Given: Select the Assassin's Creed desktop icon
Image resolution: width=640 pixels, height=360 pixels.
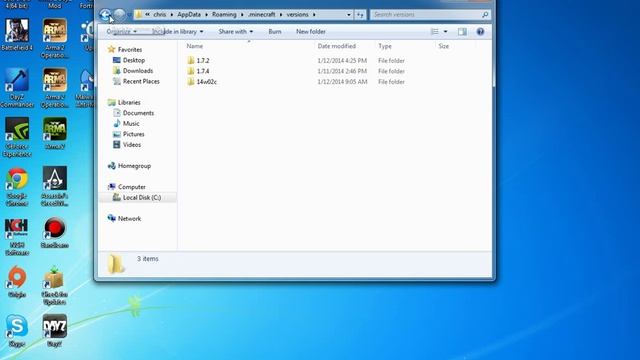Looking at the screenshot, I should click(x=55, y=187).
